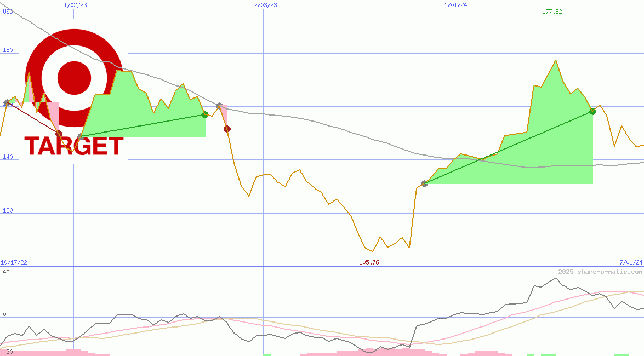Click the red exit marker before 7/03/23
The height and width of the screenshot is (356, 644).
pos(227,129)
